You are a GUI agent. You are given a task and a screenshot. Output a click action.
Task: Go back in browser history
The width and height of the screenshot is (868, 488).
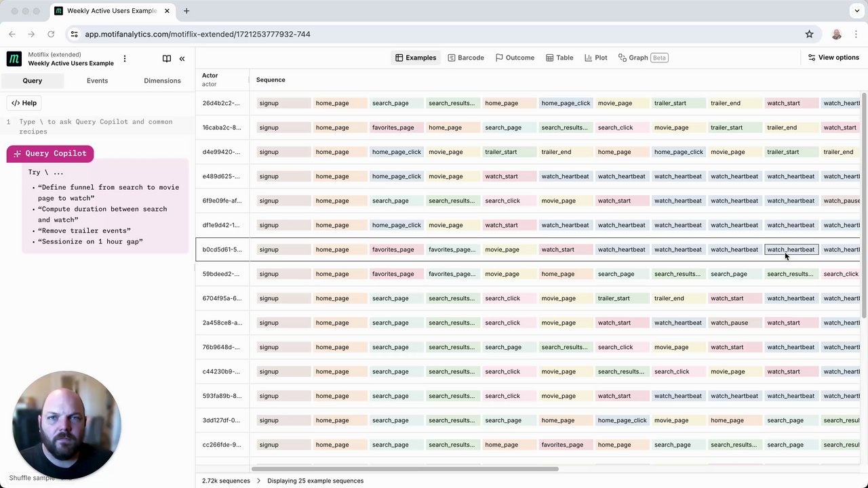(x=12, y=34)
